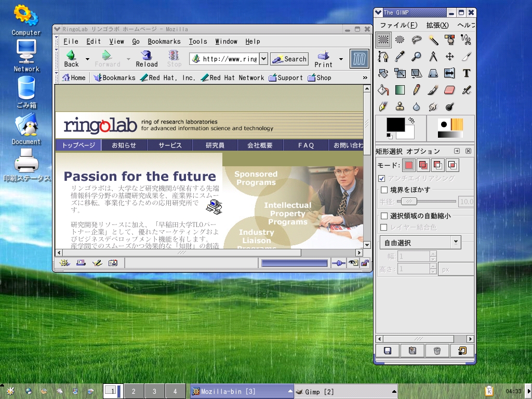
Task: Open Address Book icon in Mozilla status bar
Action: coord(113,263)
